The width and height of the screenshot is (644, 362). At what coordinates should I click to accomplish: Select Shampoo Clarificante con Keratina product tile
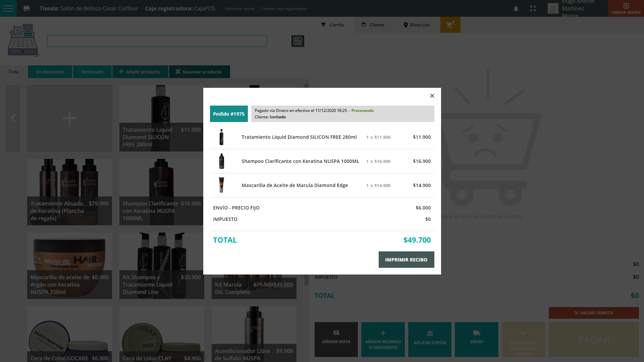tap(161, 192)
